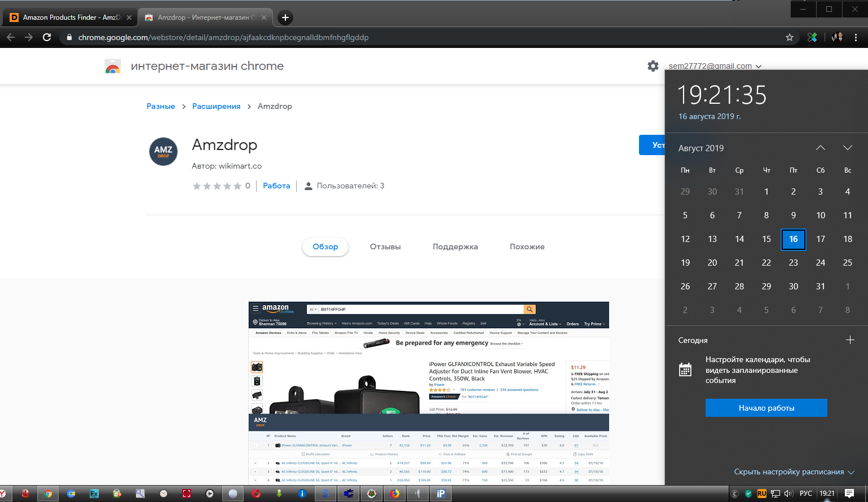Open Chrome three-dot menu

(856, 37)
